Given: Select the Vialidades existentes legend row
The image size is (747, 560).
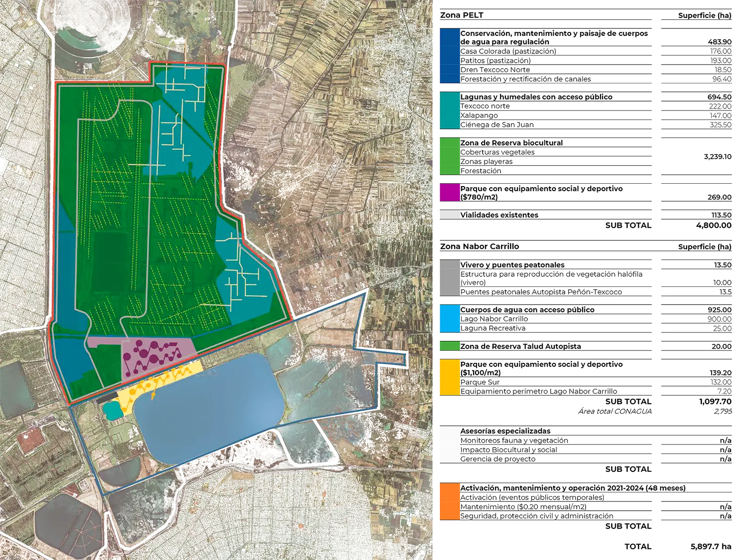Looking at the screenshot, I should pos(499,215).
